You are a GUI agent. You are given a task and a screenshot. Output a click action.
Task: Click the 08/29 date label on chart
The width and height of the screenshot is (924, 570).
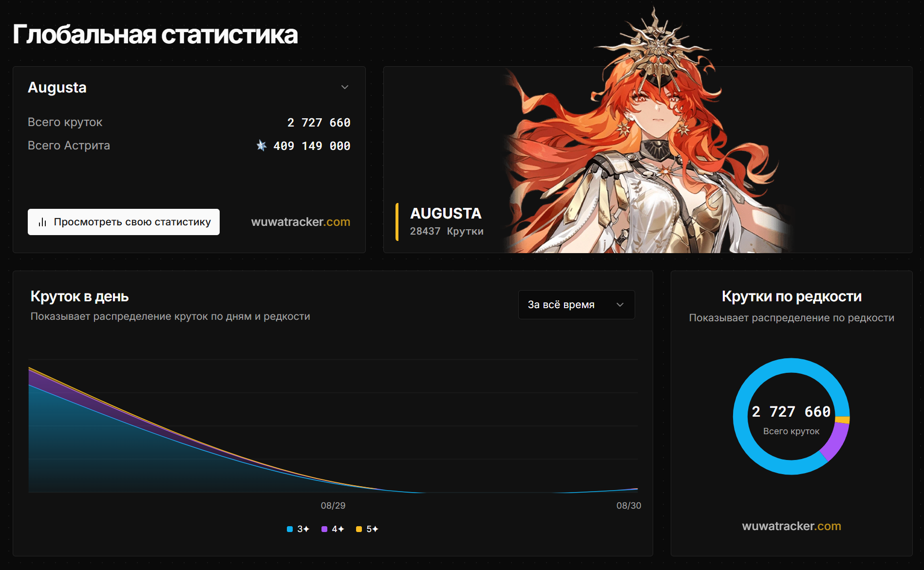[x=333, y=506]
